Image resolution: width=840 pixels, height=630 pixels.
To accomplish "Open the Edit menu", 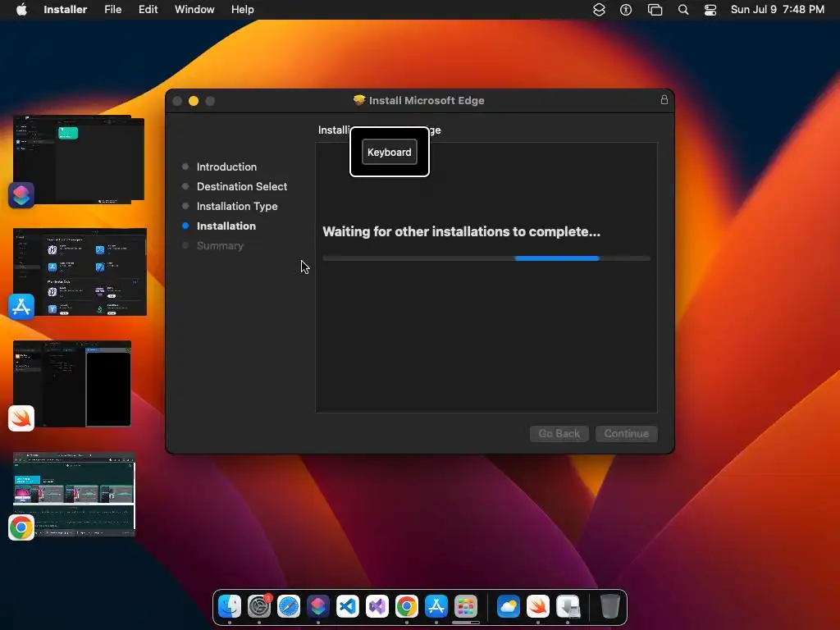I will point(148,9).
